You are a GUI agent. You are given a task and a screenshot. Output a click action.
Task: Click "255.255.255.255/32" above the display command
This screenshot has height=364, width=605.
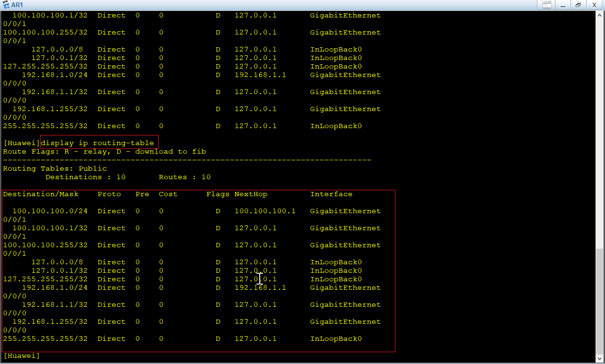point(45,126)
